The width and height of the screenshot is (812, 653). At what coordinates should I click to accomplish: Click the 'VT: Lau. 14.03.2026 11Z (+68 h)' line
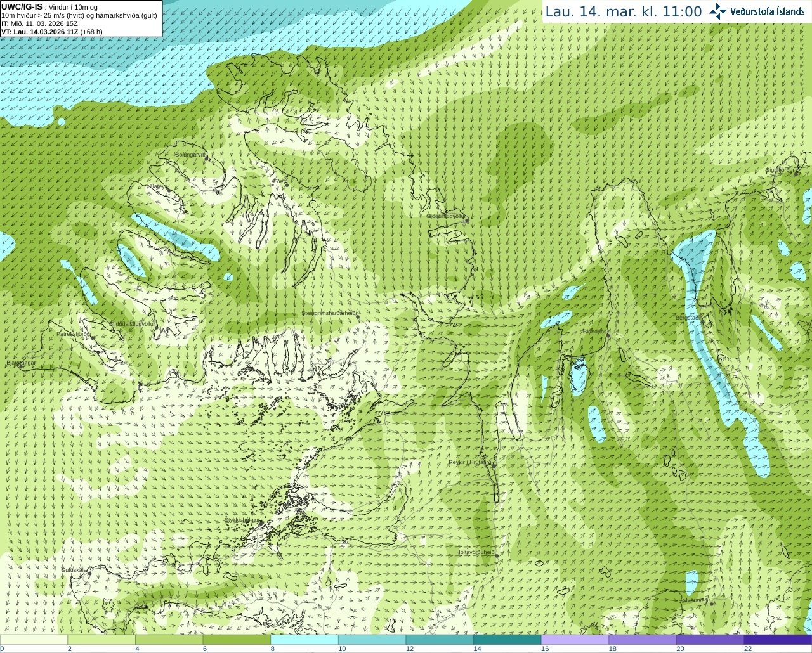(52, 32)
